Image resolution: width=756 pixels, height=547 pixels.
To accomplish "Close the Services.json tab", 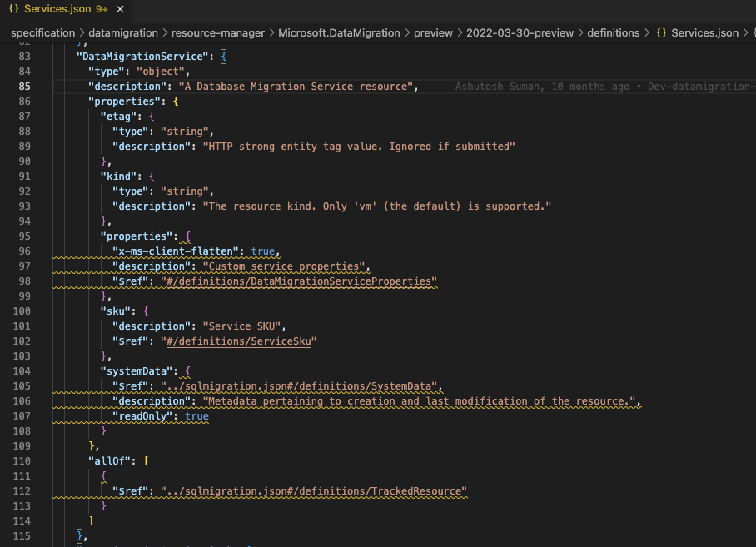I will pyautogui.click(x=120, y=9).
